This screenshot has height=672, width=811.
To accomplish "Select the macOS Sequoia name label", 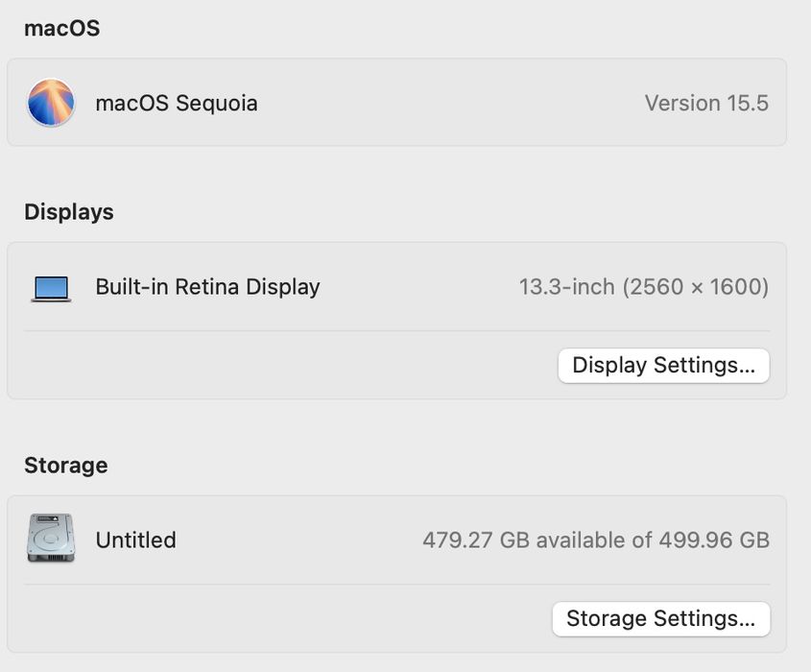I will coord(177,104).
